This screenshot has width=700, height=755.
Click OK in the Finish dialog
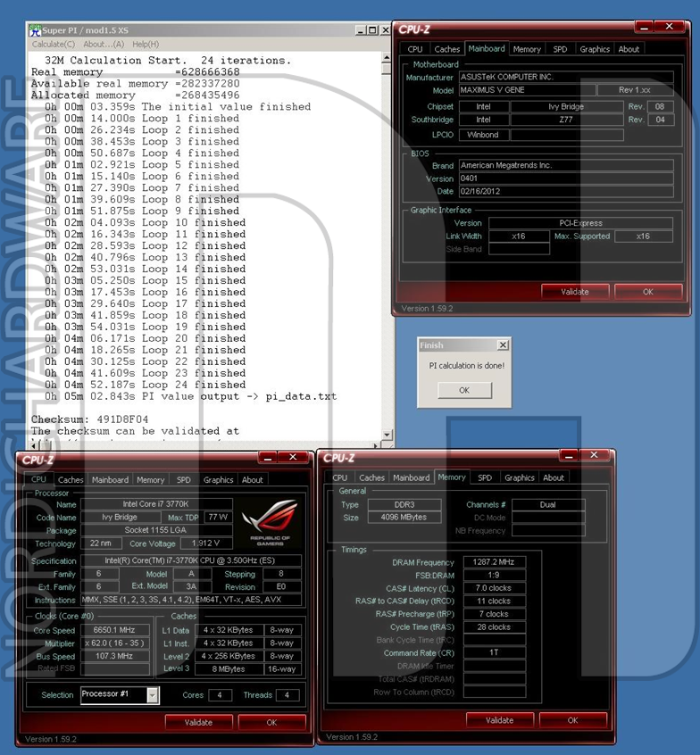[463, 390]
